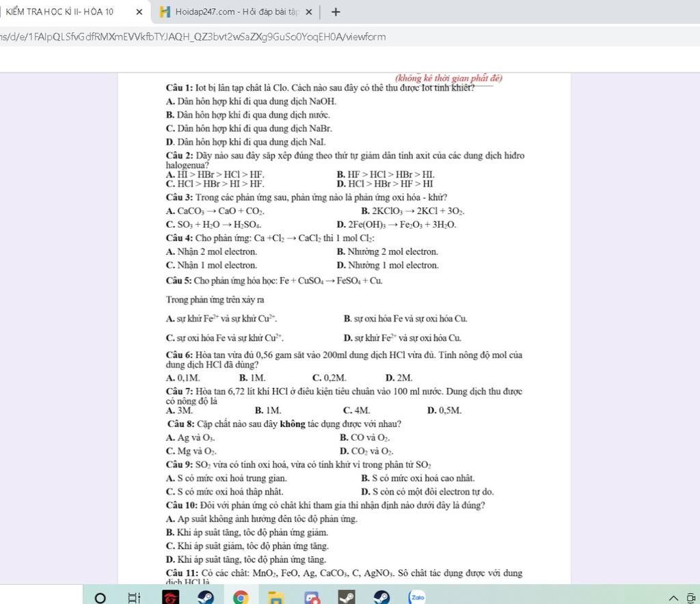Click answer 'B. 2KClO3 → 2KCl + 3O2'

tap(413, 211)
